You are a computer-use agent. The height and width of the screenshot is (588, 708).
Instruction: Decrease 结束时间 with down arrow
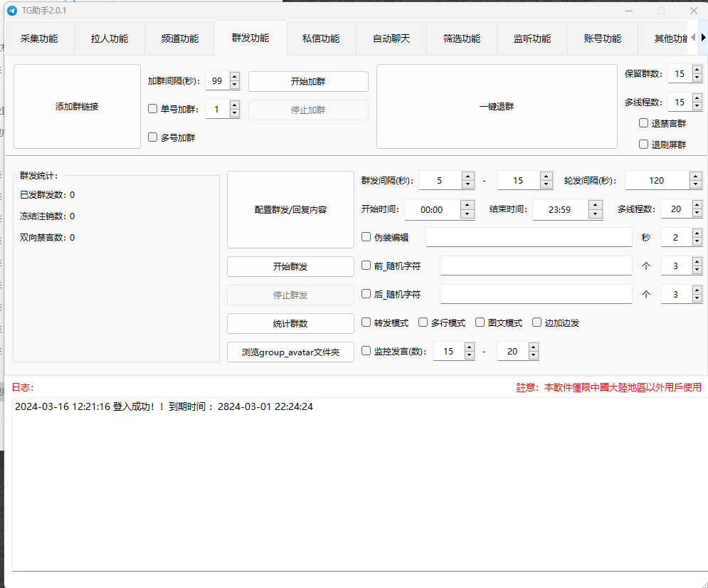coord(596,214)
